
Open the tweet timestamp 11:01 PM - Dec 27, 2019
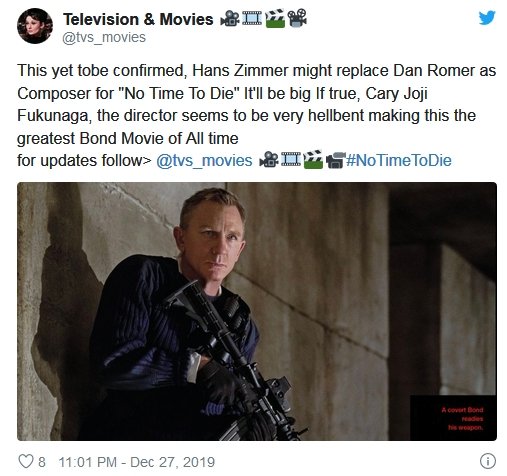pos(137,462)
